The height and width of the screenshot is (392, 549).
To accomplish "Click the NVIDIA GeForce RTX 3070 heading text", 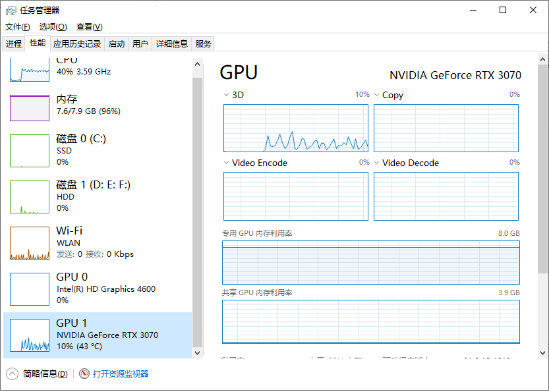I will point(455,75).
